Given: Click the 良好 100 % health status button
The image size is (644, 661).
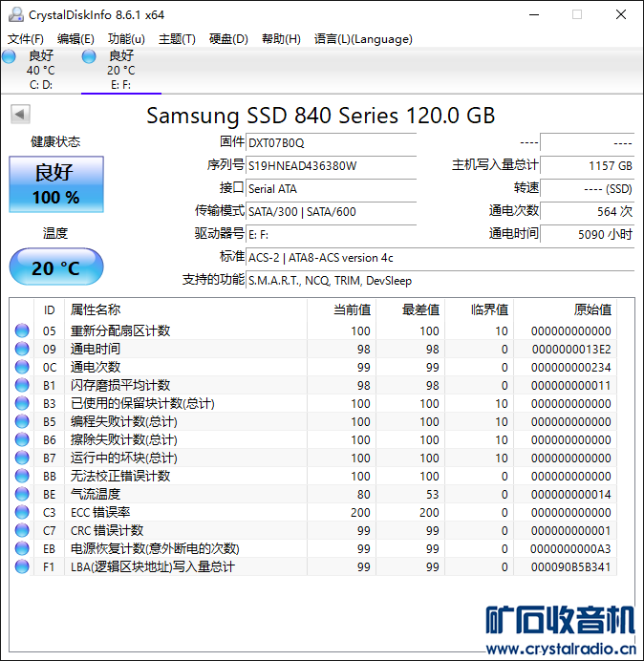Looking at the screenshot, I should 56,184.
